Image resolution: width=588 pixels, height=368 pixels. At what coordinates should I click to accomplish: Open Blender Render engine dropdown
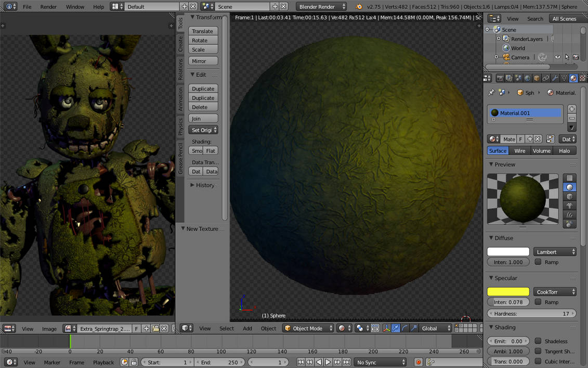coord(321,6)
